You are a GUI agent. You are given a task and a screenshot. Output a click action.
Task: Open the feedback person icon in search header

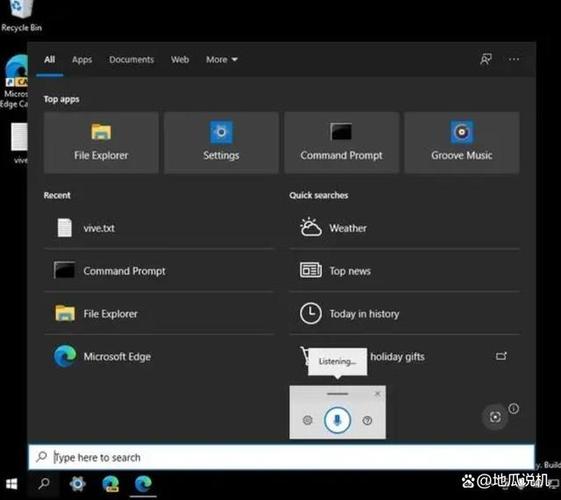[x=486, y=59]
